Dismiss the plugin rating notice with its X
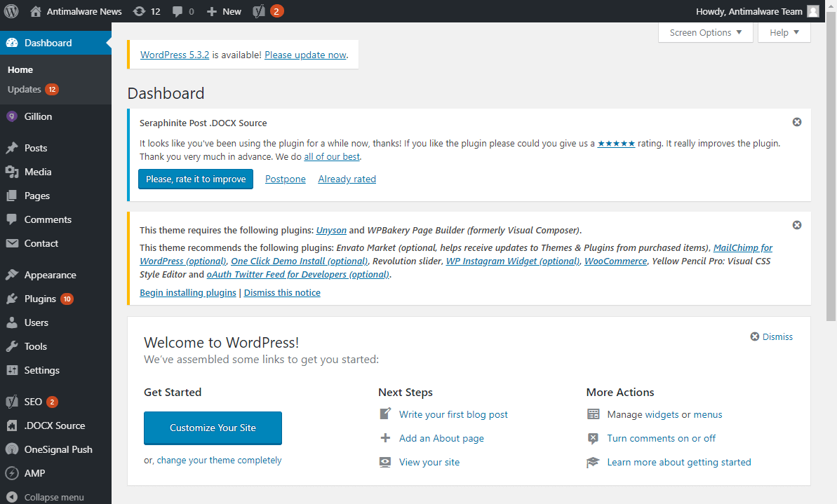 796,121
